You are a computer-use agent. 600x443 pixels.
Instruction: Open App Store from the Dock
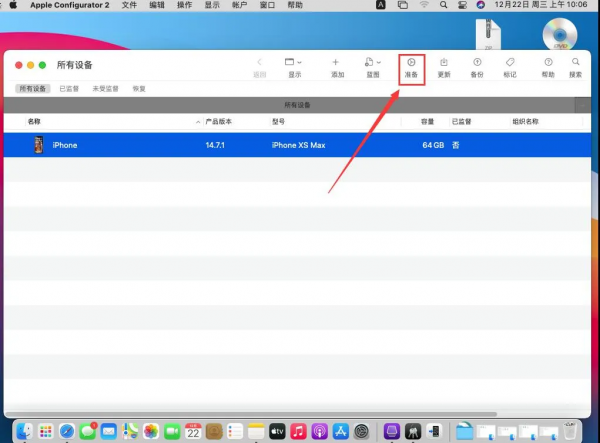(341, 432)
